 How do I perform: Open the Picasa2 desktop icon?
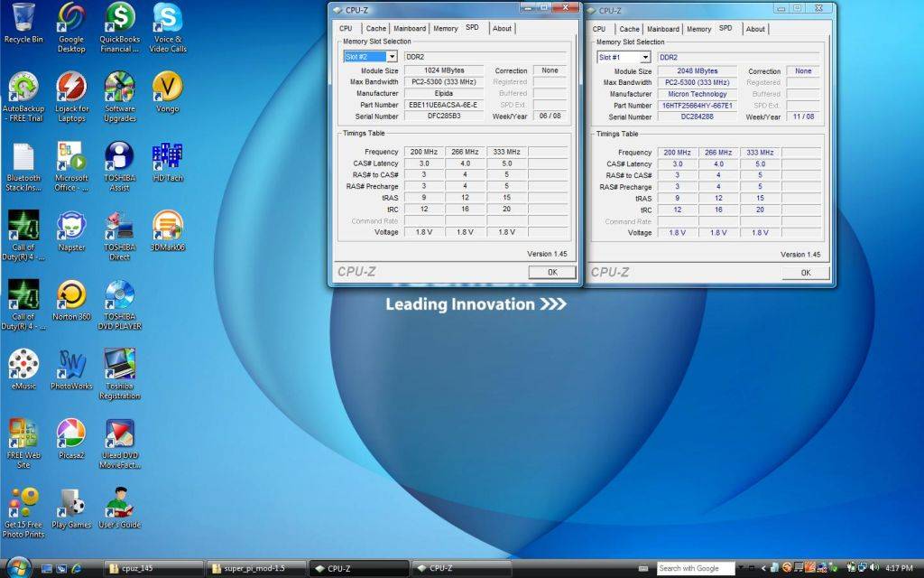pyautogui.click(x=71, y=434)
